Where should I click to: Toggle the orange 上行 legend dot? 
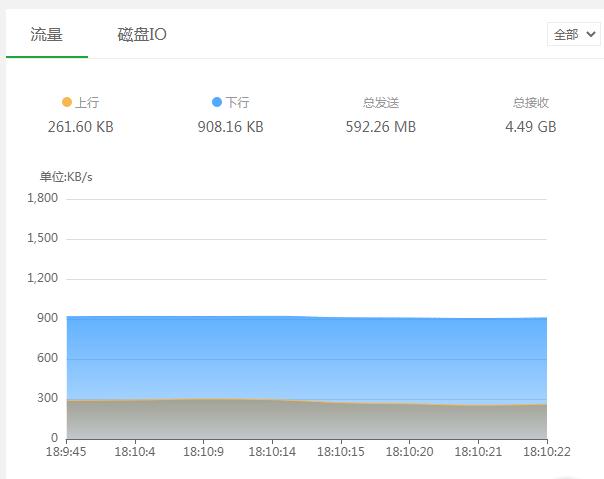pyautogui.click(x=67, y=102)
